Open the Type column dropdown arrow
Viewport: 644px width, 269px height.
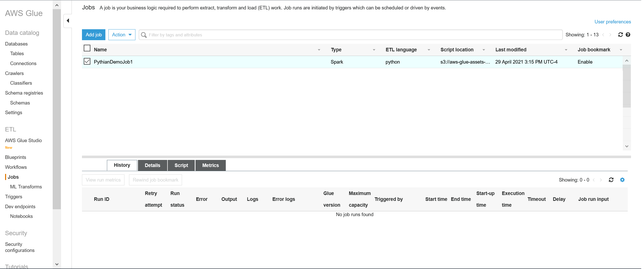(x=374, y=50)
